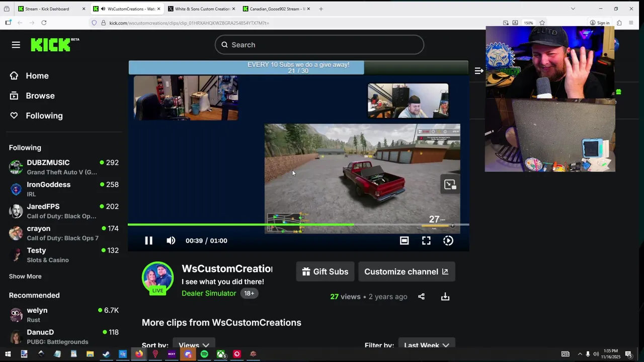This screenshot has width=644, height=362.
Task: Open Firefox extensions puzzle icon
Action: (x=619, y=23)
